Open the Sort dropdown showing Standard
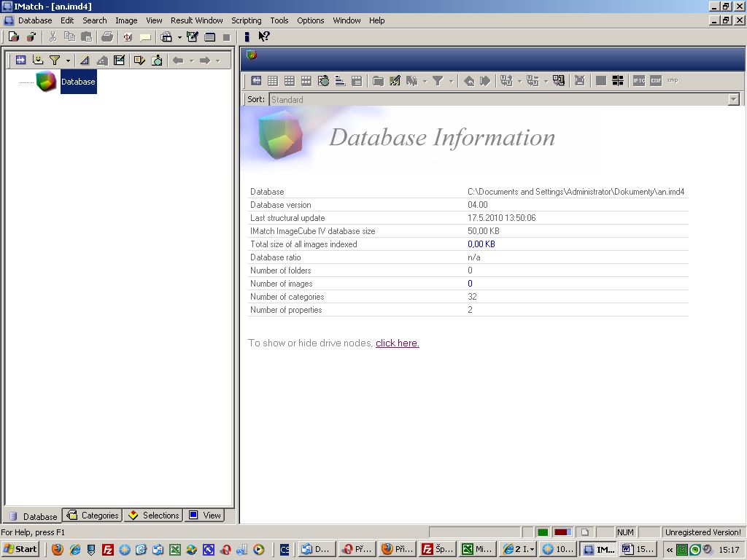Image resolution: width=747 pixels, height=560 pixels. pyautogui.click(x=734, y=100)
